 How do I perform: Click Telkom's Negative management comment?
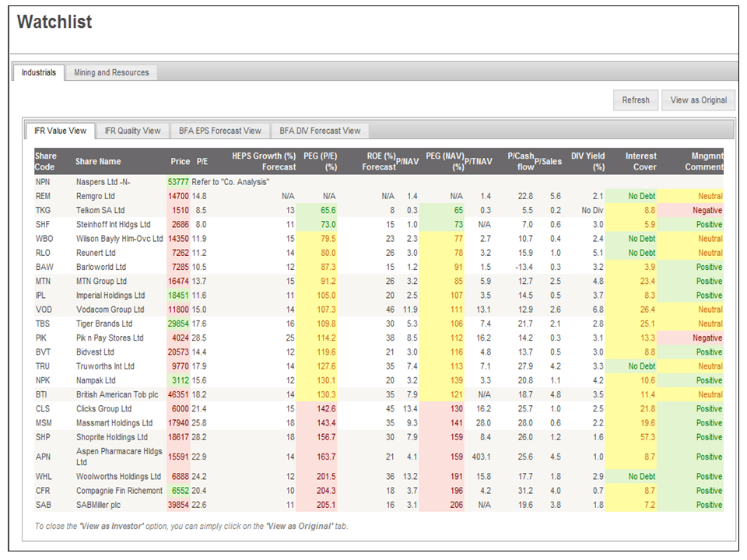(x=707, y=211)
